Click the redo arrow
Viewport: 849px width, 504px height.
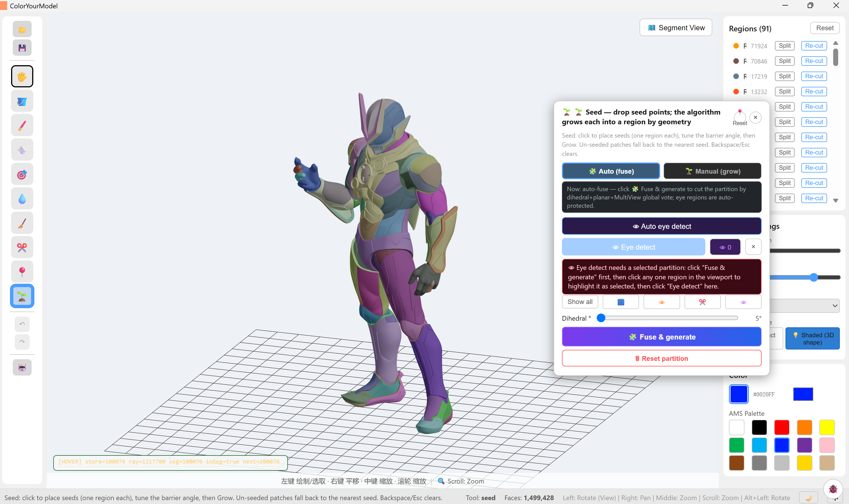coord(22,342)
